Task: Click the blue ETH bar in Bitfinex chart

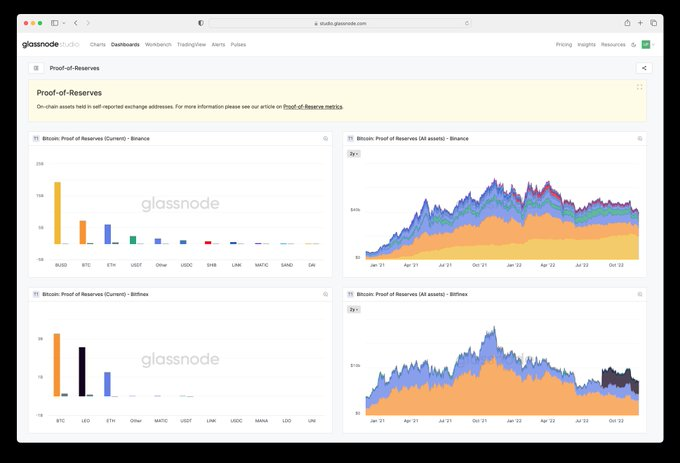Action: click(x=107, y=384)
